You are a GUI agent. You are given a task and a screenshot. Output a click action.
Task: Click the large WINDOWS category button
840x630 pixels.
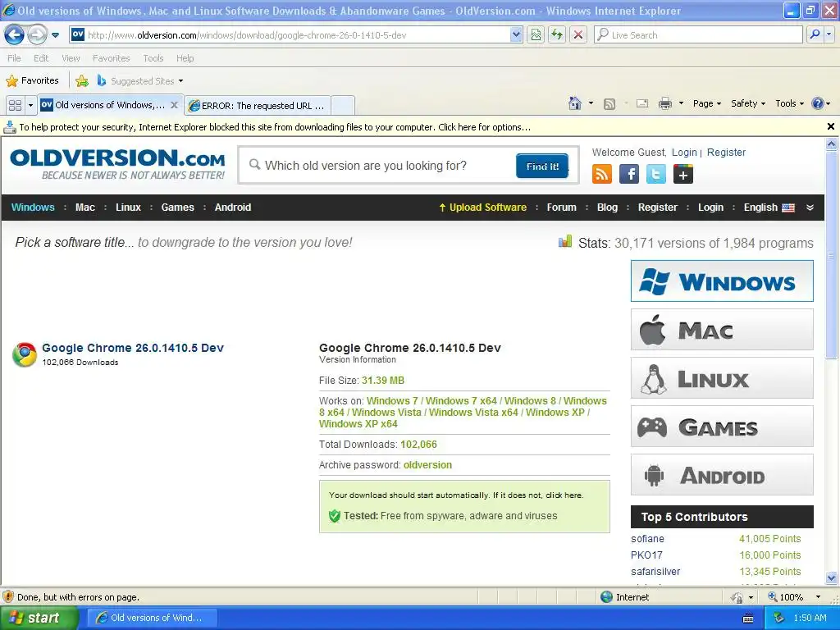pos(722,281)
